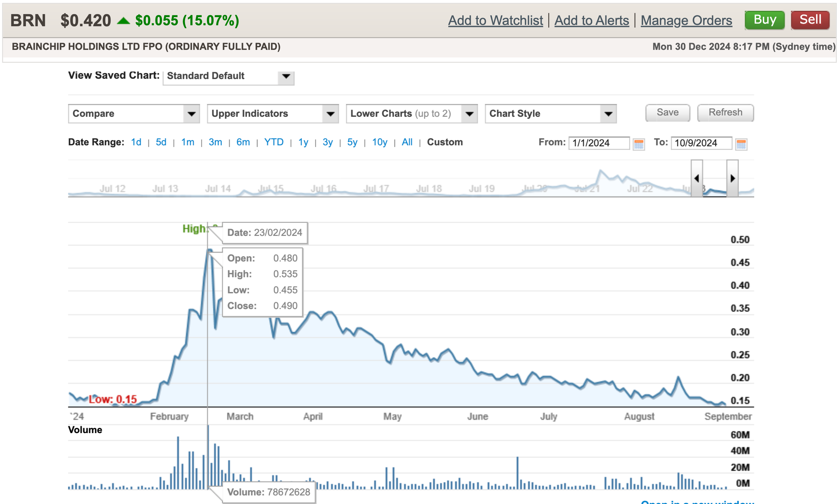Image resolution: width=838 pixels, height=504 pixels.
Task: Open the Lower Charts dropdown
Action: (411, 114)
